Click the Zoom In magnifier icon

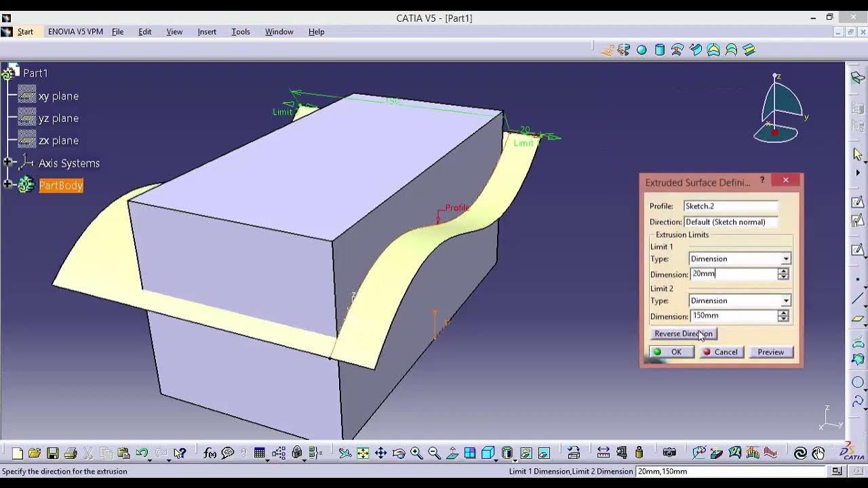[416, 453]
